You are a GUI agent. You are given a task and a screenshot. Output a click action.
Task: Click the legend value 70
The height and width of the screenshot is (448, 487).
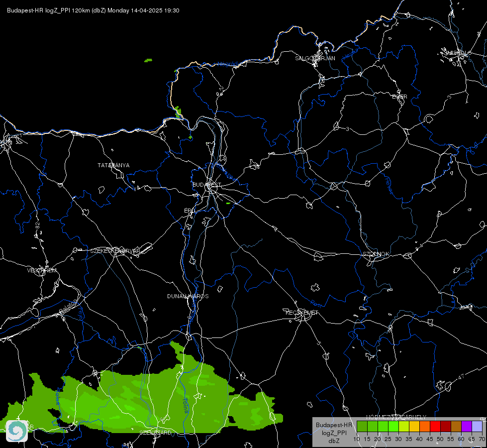482,440
